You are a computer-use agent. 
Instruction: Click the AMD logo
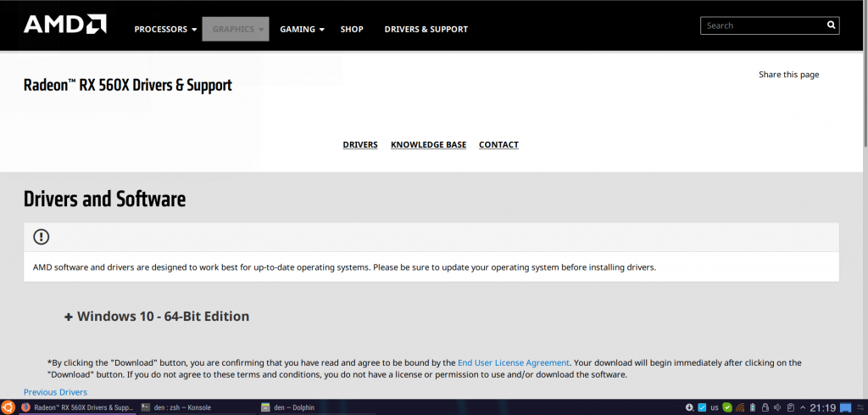tap(64, 25)
